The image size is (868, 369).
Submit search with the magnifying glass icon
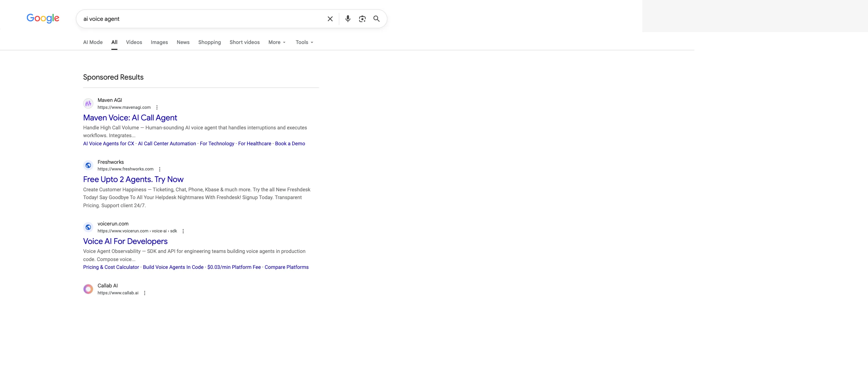(x=376, y=19)
